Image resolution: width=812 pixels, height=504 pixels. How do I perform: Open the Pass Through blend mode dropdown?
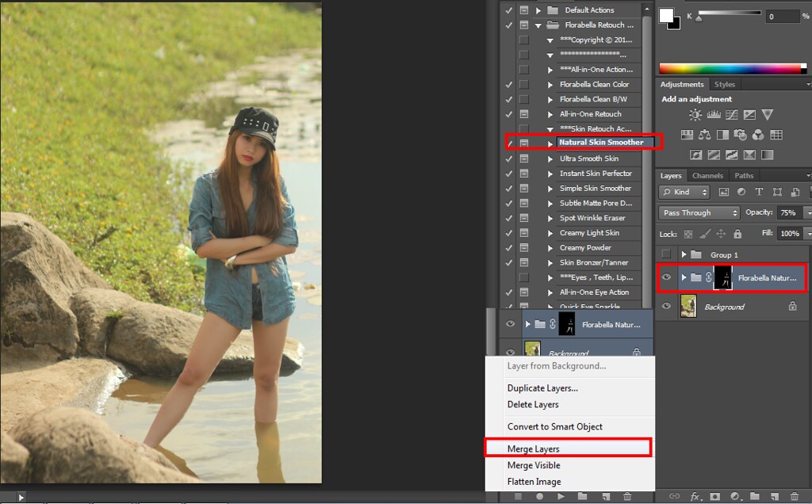(x=699, y=212)
